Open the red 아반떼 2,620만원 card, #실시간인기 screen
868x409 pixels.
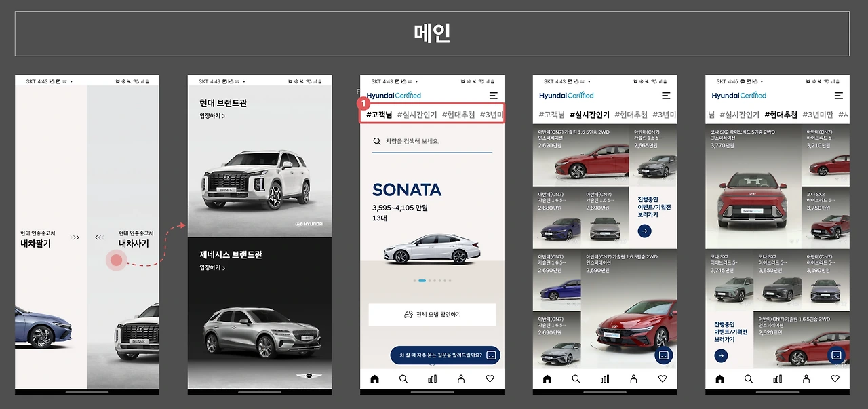(580, 155)
